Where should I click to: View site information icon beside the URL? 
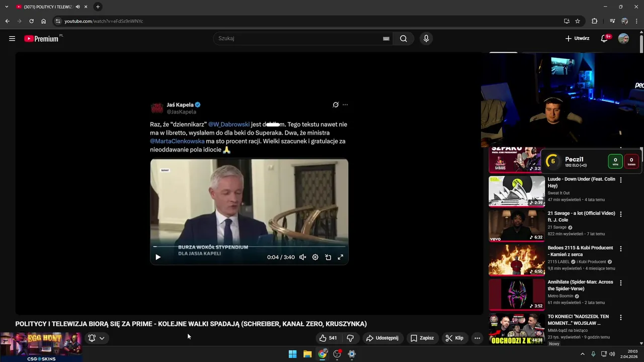tap(58, 21)
